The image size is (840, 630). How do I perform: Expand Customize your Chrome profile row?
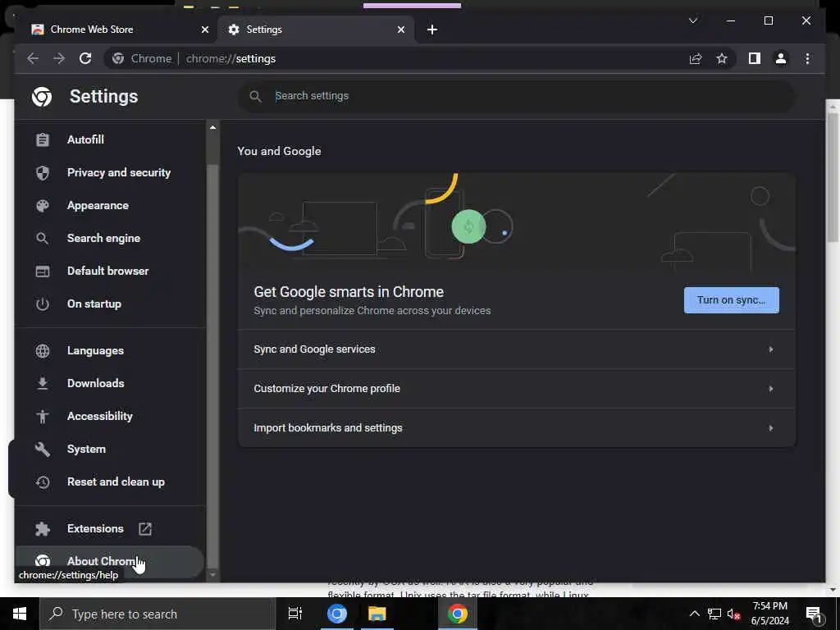tap(517, 389)
